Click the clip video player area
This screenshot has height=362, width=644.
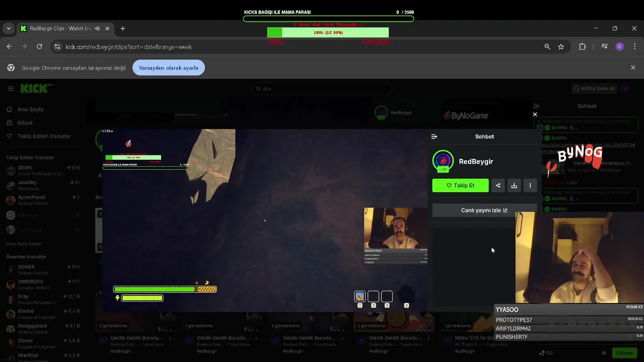(x=265, y=220)
